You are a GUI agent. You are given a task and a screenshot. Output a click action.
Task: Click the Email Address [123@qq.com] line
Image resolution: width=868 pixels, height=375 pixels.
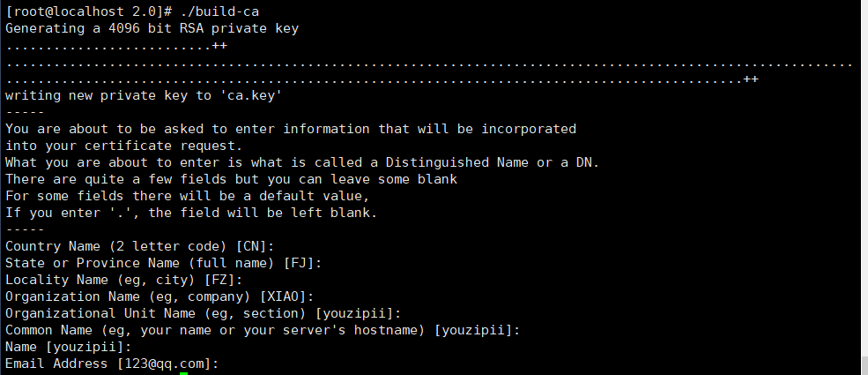[113, 364]
